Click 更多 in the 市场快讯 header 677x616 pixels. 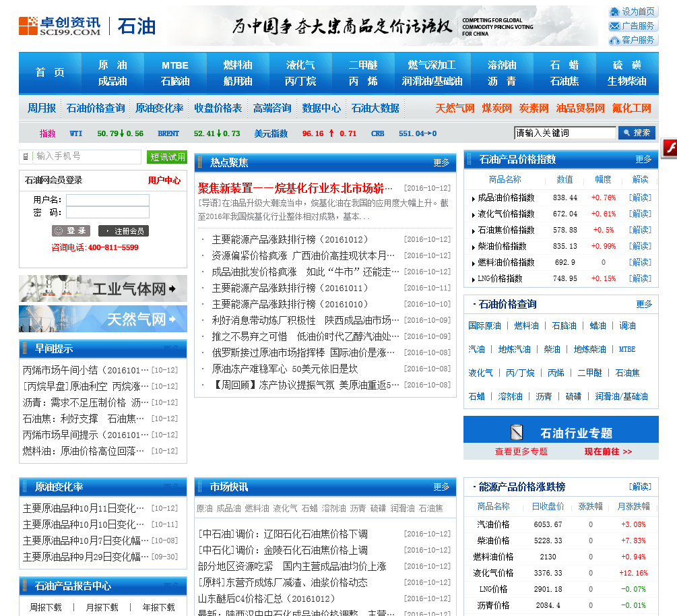441,487
